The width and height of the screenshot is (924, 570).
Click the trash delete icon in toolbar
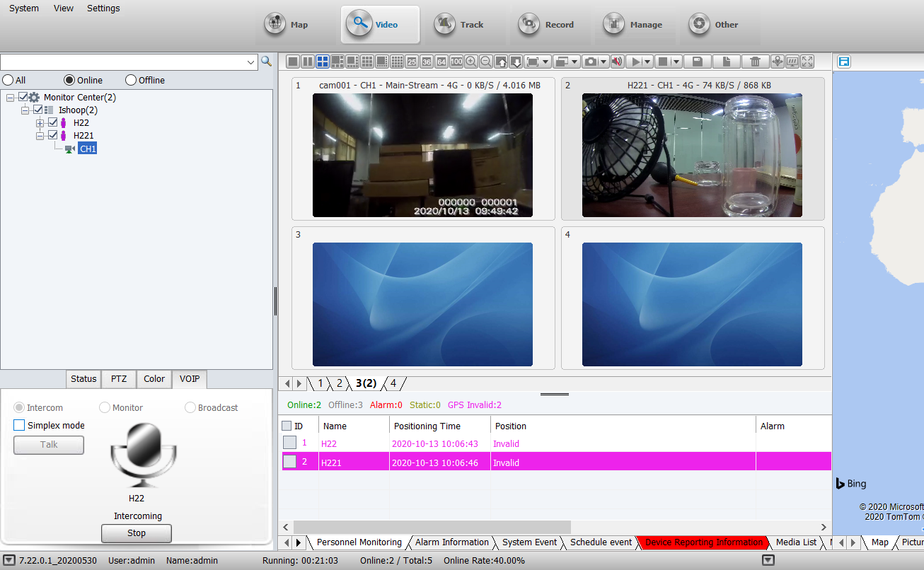pos(755,62)
